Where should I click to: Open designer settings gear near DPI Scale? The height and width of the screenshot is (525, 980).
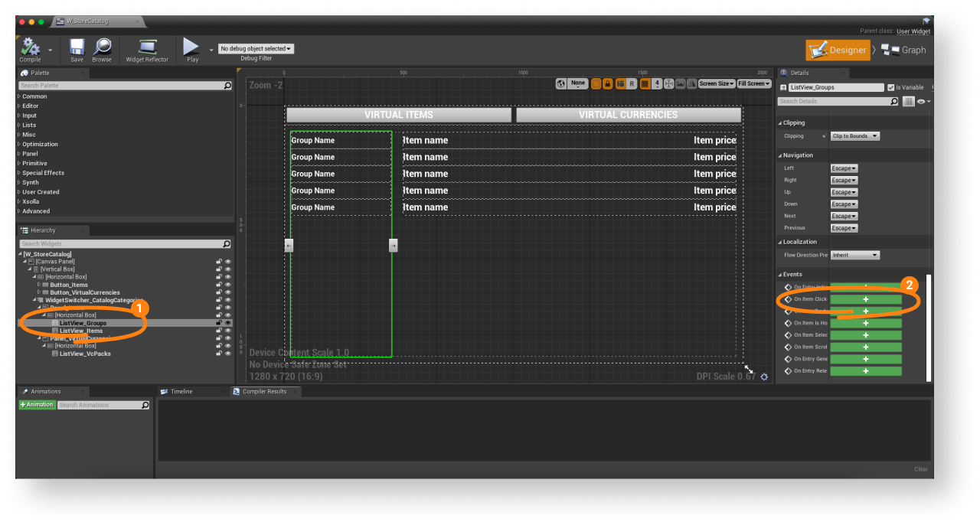764,377
